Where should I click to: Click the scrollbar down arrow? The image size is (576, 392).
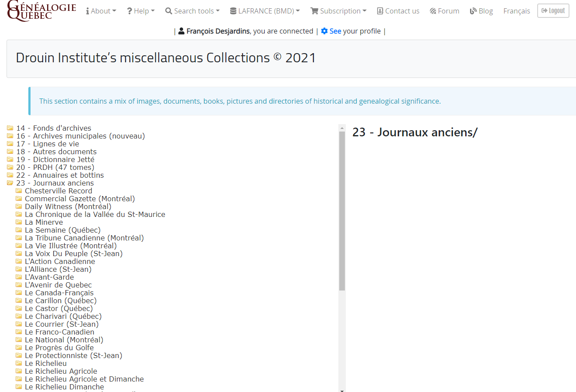pos(342,391)
